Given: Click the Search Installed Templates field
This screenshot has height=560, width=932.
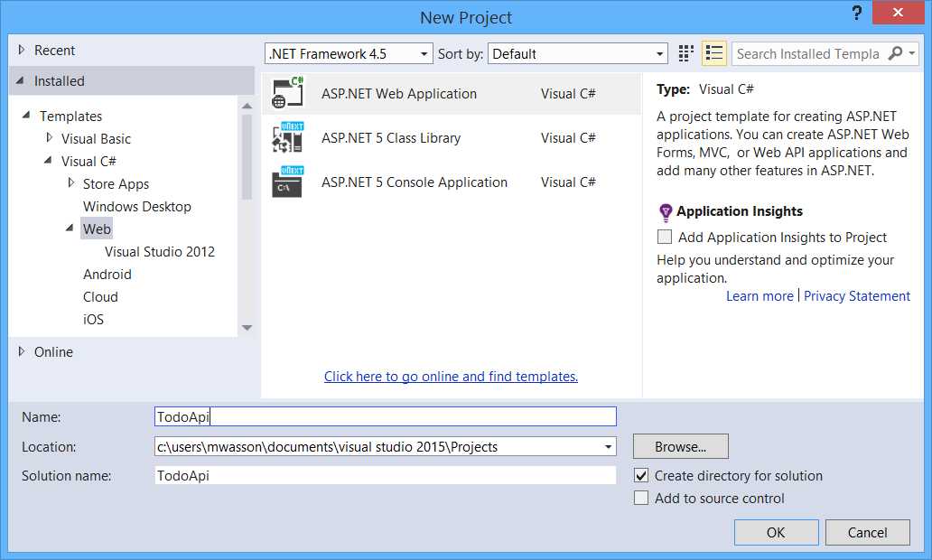Looking at the screenshot, I should point(808,53).
